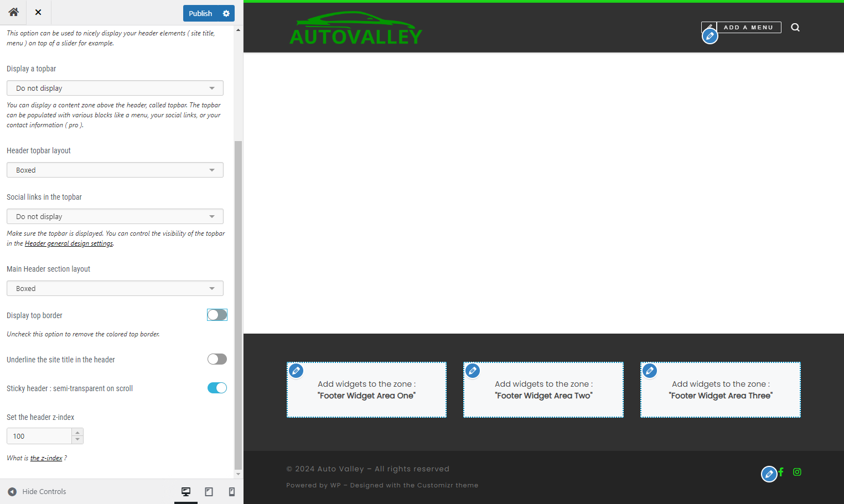This screenshot has width=844, height=504.
Task: Open Instagram icon in footer
Action: pyautogui.click(x=797, y=472)
